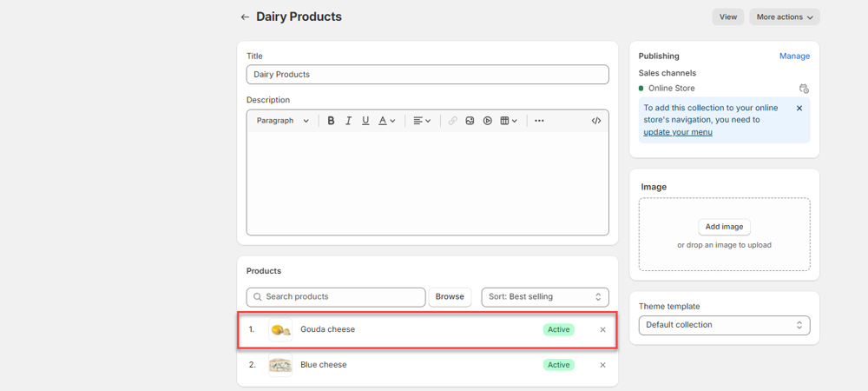Open the text color dropdown
Image resolution: width=868 pixels, height=391 pixels.
(x=387, y=121)
